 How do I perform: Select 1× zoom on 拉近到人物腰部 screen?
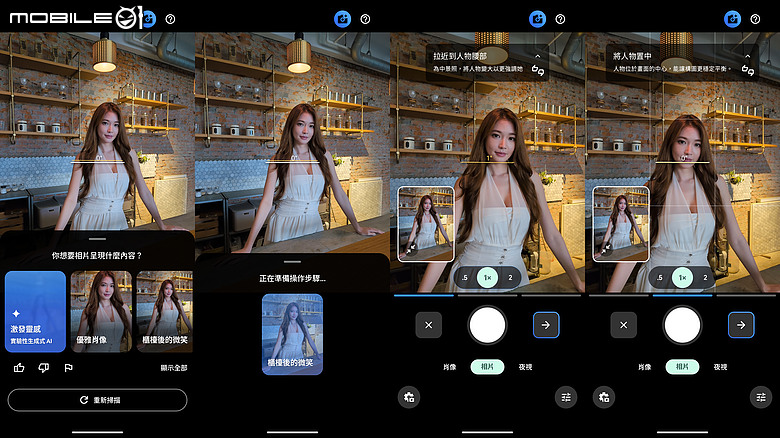tap(488, 278)
